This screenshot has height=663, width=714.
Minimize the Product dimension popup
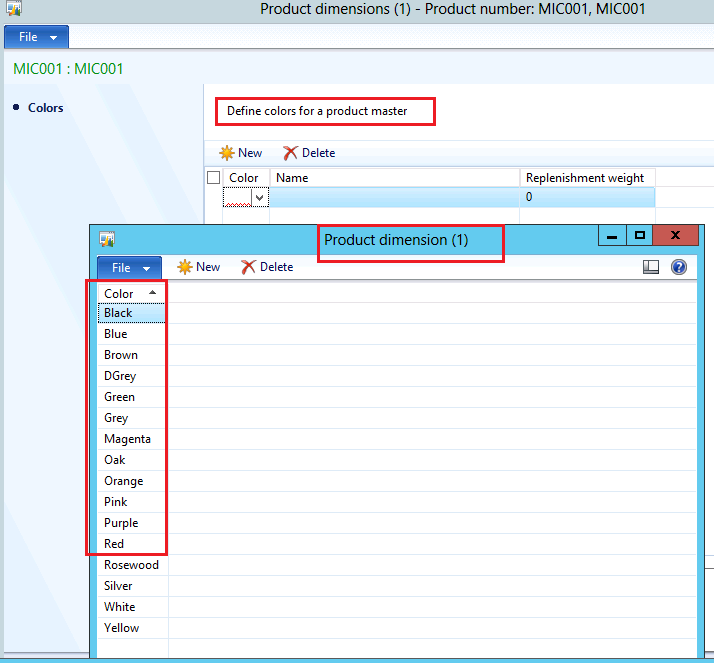click(612, 236)
